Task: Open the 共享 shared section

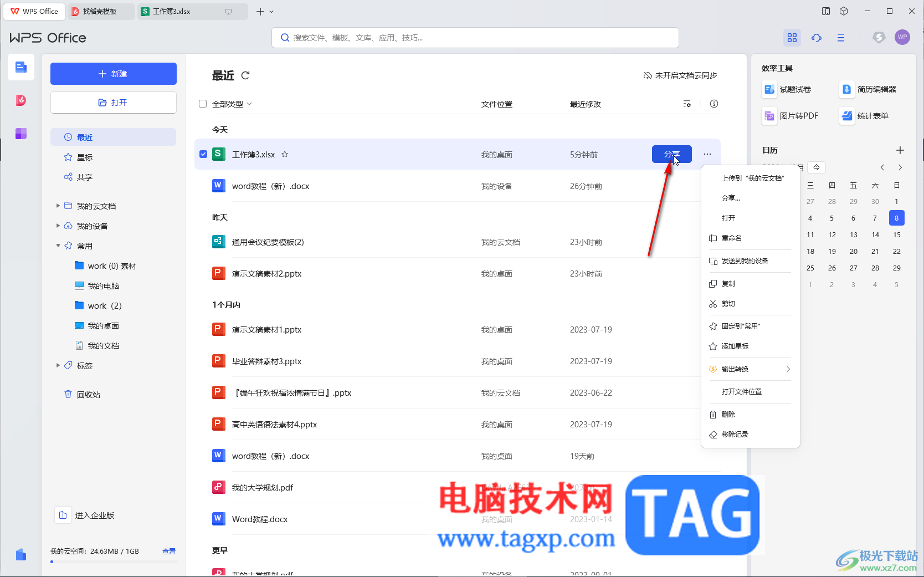Action: click(x=114, y=177)
